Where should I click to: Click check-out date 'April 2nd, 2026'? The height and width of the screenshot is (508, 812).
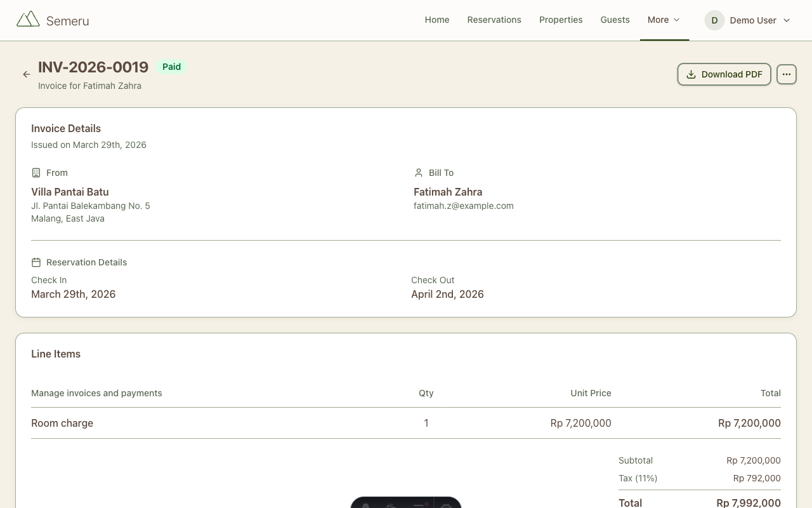[x=447, y=294]
